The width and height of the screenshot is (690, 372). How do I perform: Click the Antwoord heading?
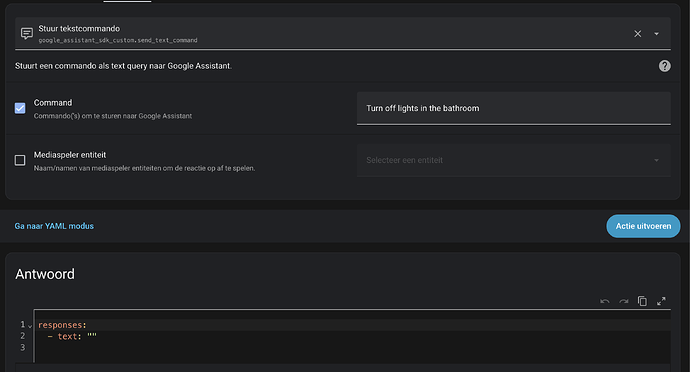pos(45,274)
